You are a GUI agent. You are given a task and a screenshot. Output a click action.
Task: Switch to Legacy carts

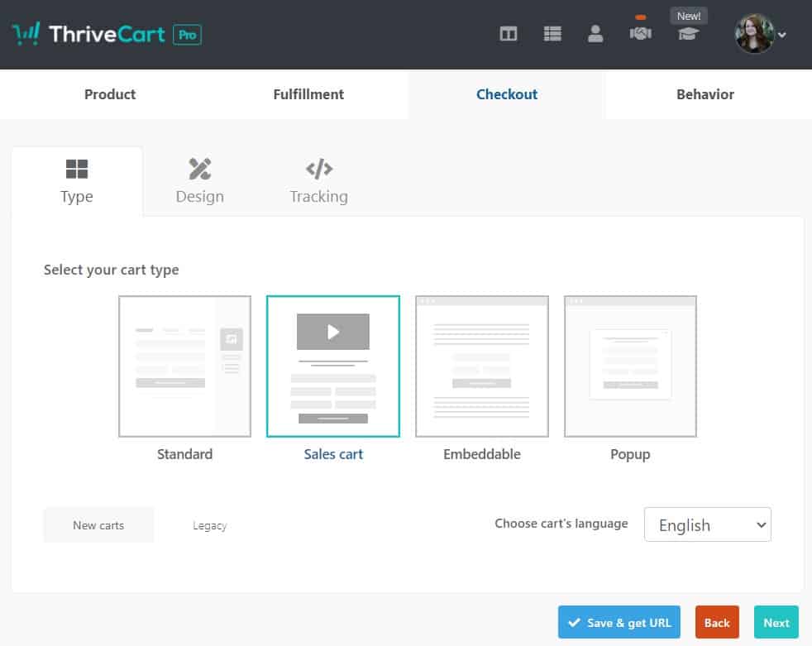point(210,526)
